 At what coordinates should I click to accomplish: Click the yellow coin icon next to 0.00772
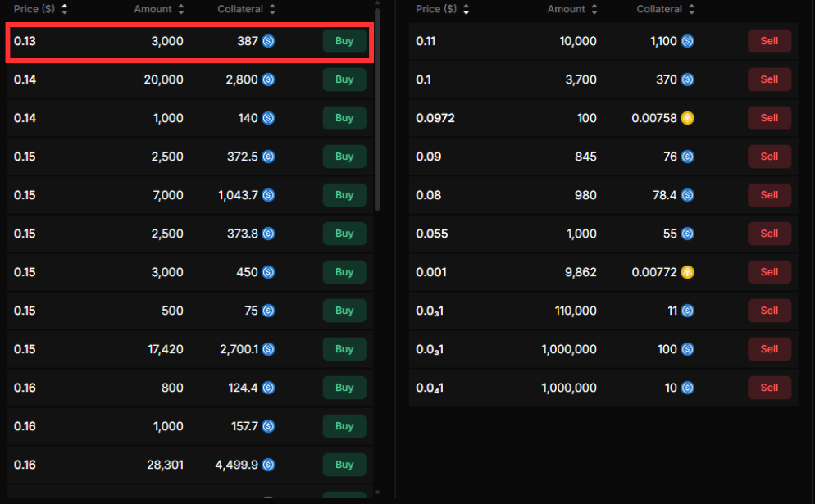pyautogui.click(x=687, y=272)
